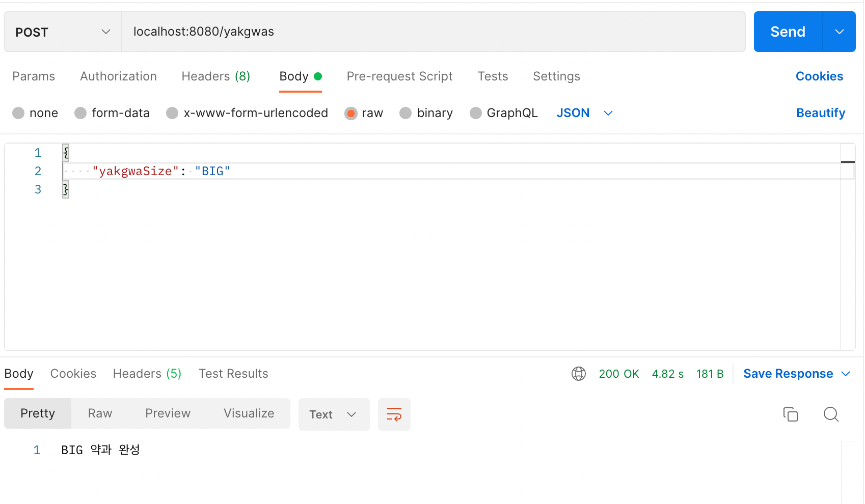Open the Text response format dropdown
The width and height of the screenshot is (865, 504).
click(334, 414)
